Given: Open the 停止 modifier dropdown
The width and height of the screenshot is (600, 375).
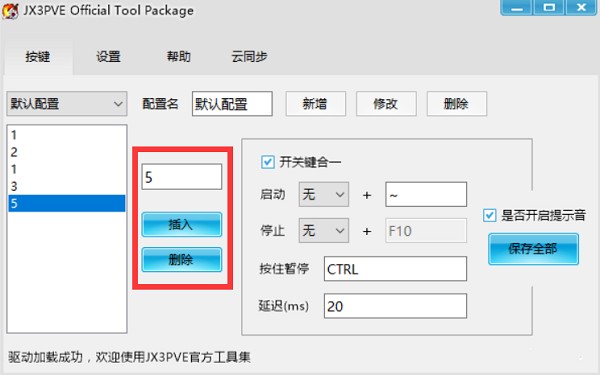Looking at the screenshot, I should point(324,231).
